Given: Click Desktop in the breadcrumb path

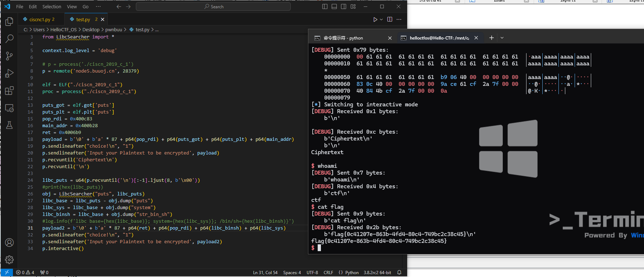Looking at the screenshot, I should [x=91, y=29].
